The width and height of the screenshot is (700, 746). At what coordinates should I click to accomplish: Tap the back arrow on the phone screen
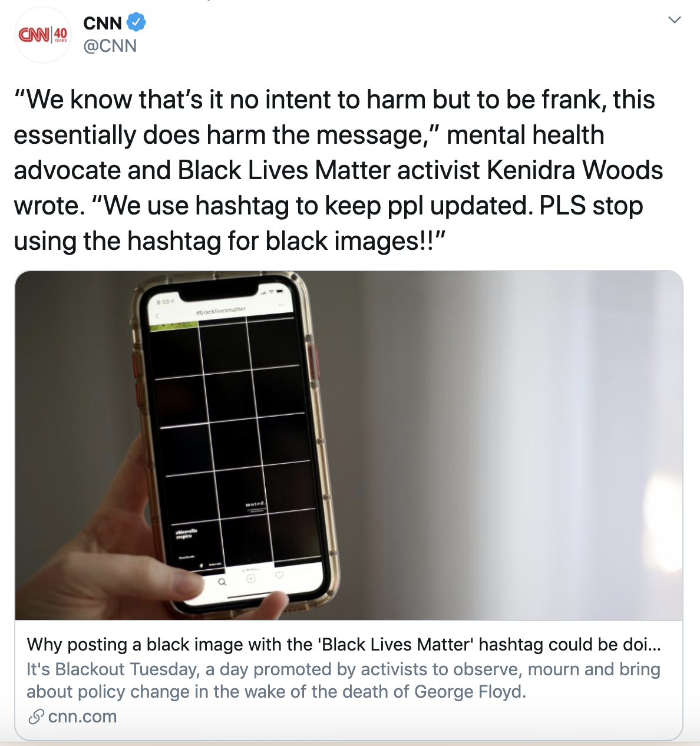pyautogui.click(x=157, y=316)
